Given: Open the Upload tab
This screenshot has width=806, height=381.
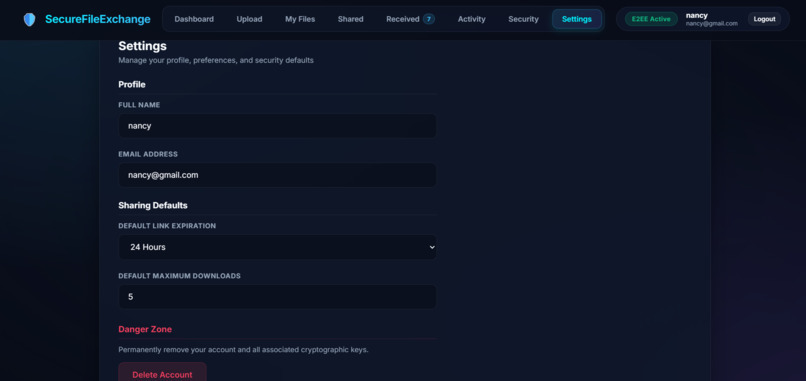Looking at the screenshot, I should tap(249, 19).
